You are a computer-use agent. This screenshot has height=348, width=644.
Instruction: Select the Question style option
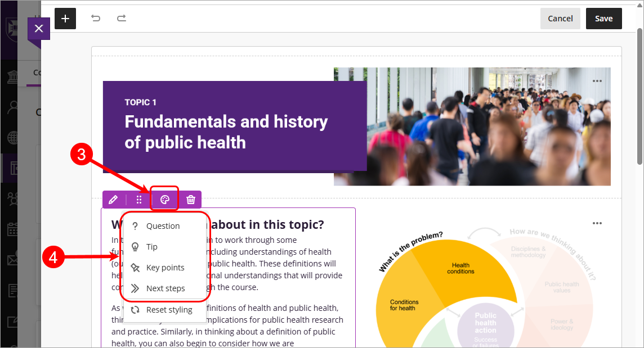pos(163,226)
